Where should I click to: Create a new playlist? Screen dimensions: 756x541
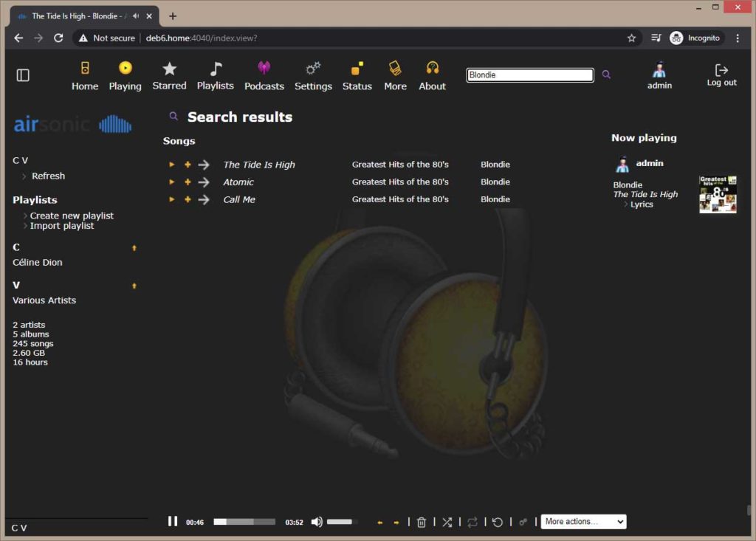(72, 216)
